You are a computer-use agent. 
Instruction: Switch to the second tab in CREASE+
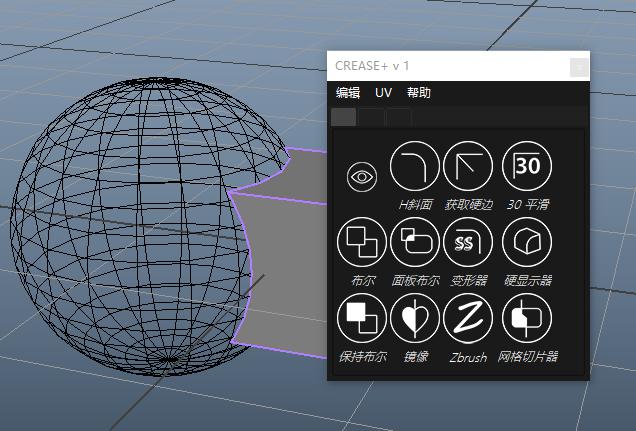coord(371,117)
